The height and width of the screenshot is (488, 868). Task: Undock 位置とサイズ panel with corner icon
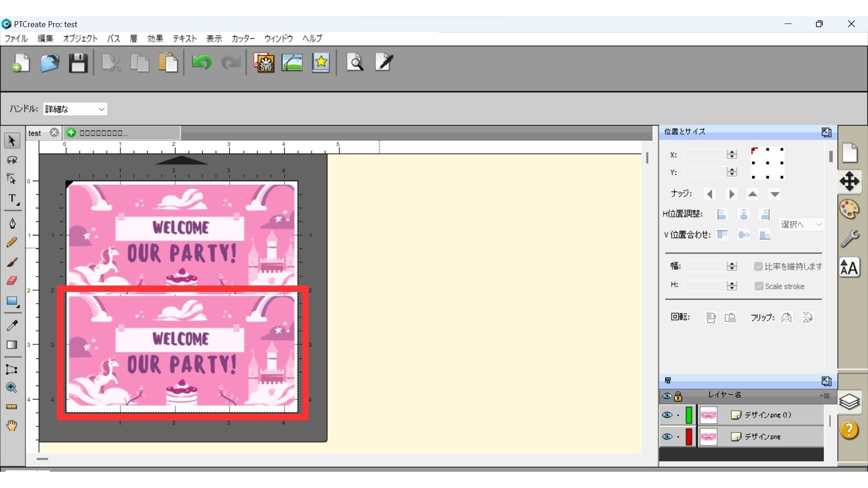pos(826,132)
